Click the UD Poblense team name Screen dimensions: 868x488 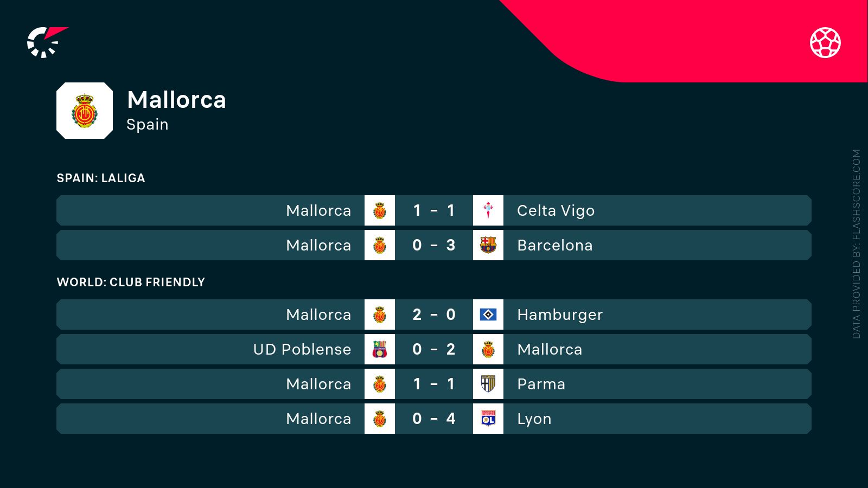[302, 349]
